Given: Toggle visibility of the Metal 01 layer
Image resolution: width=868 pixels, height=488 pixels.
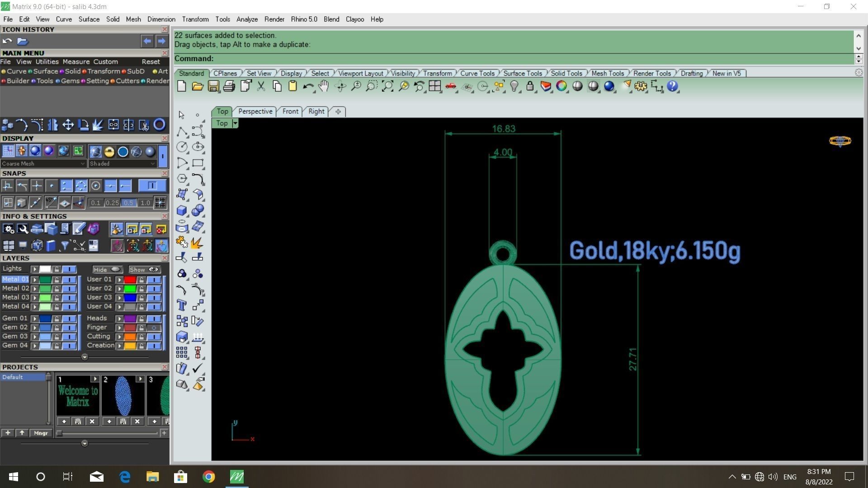Looking at the screenshot, I should point(69,280).
